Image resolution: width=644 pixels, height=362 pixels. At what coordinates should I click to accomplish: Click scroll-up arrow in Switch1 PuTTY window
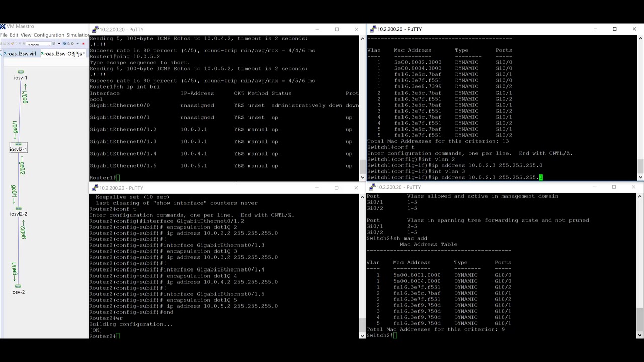pos(640,38)
